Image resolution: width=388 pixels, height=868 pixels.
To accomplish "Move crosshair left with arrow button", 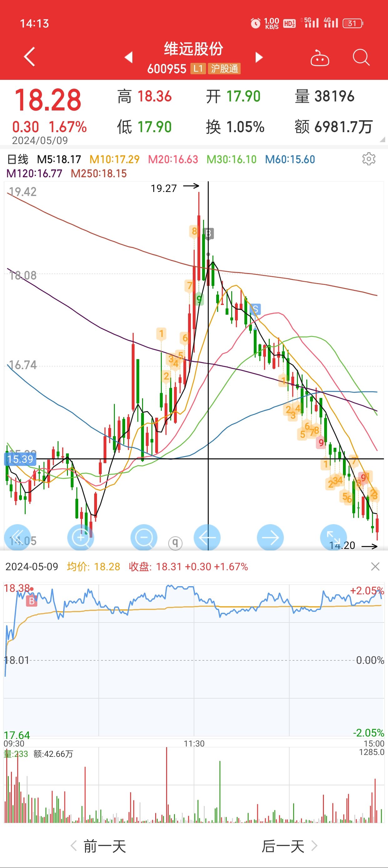I will (207, 537).
